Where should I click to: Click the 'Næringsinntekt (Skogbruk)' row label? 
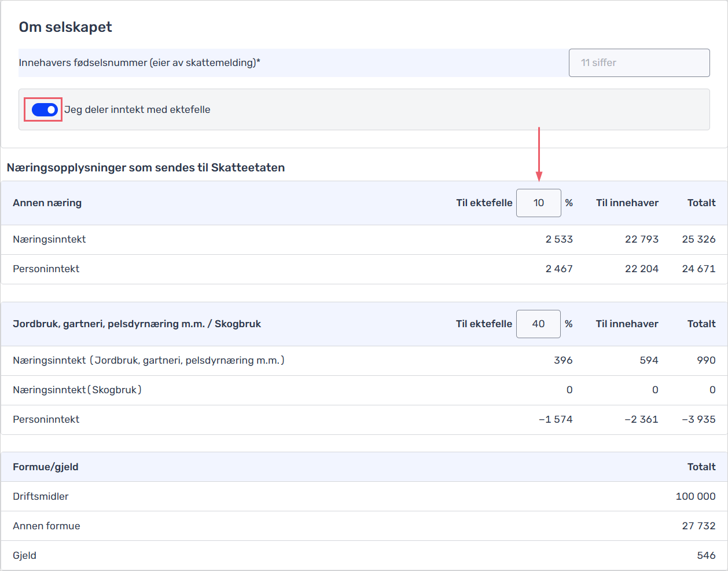coord(77,390)
